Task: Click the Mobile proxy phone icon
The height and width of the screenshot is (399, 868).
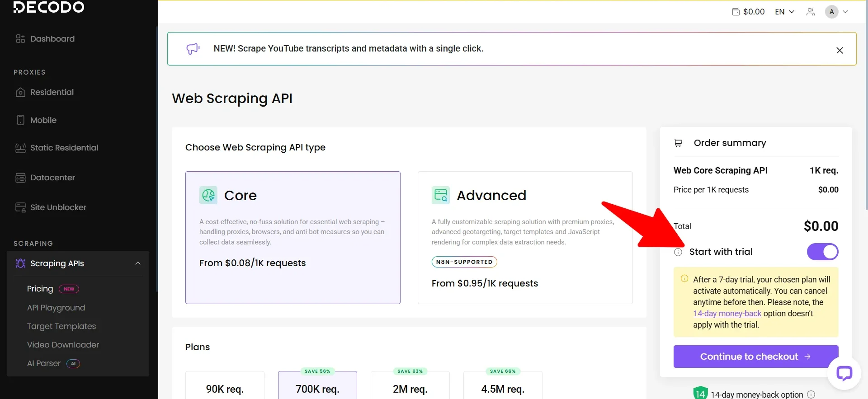Action: click(x=20, y=120)
